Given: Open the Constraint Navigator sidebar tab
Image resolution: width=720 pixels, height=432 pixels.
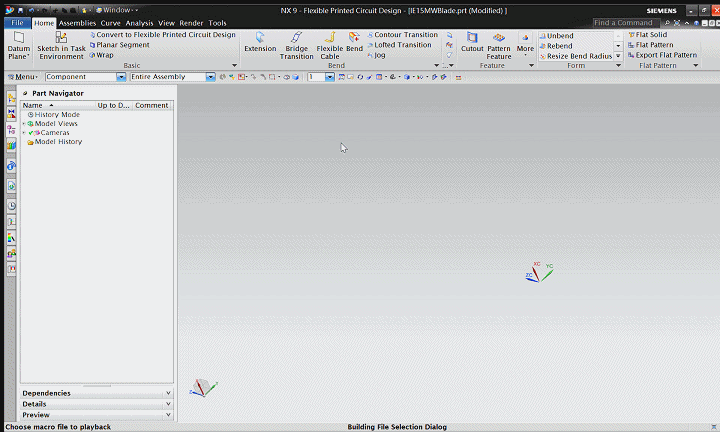Looking at the screenshot, I should pyautogui.click(x=11, y=114).
